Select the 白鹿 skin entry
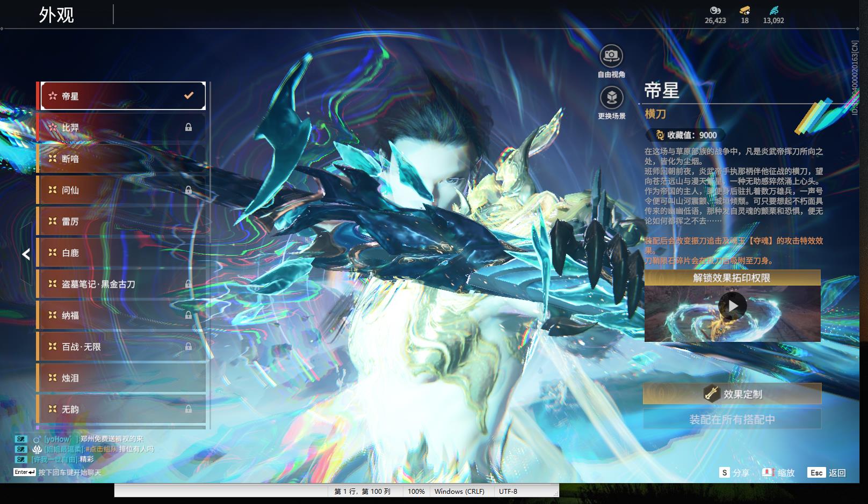 (121, 253)
